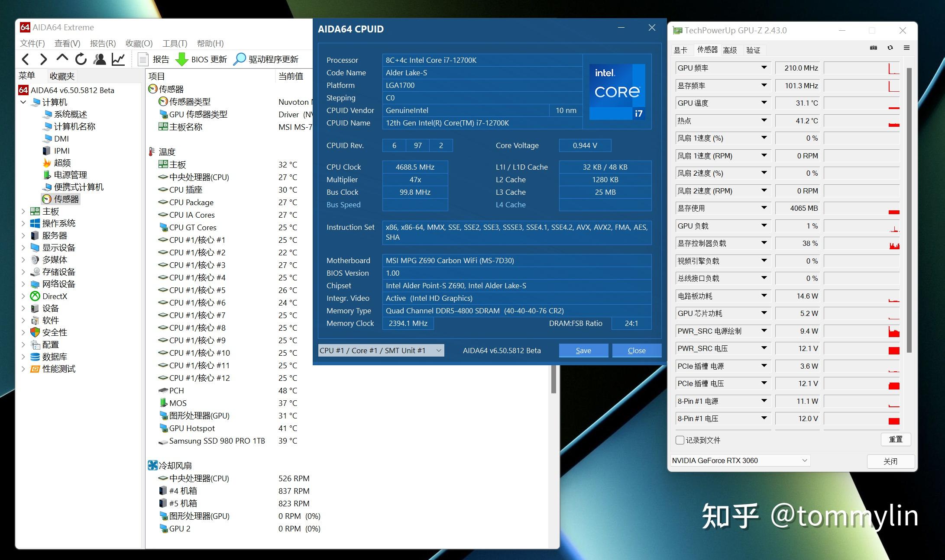Screen dimensions: 945x560
Task: Open 文件(F) menu
Action: click(32, 43)
